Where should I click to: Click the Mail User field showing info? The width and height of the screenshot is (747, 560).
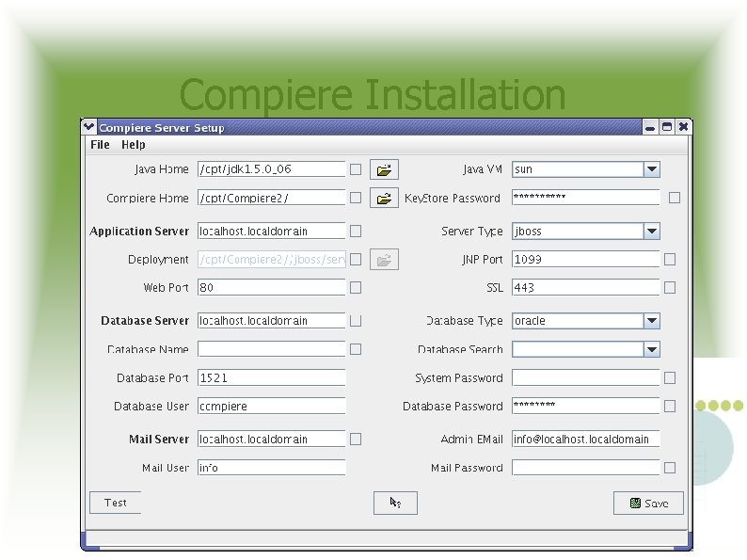[272, 468]
